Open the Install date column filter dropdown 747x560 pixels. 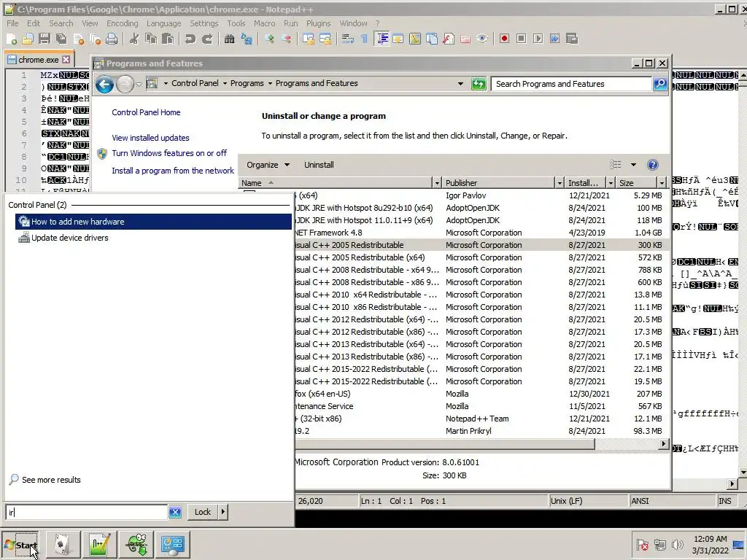pos(611,183)
